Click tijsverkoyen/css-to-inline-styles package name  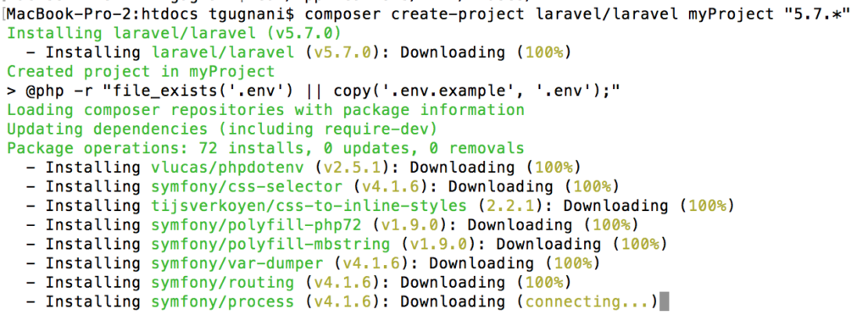[309, 206]
